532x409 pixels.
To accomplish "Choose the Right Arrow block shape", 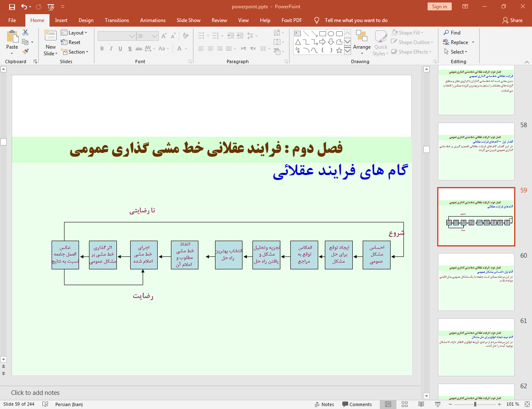I will (323, 42).
